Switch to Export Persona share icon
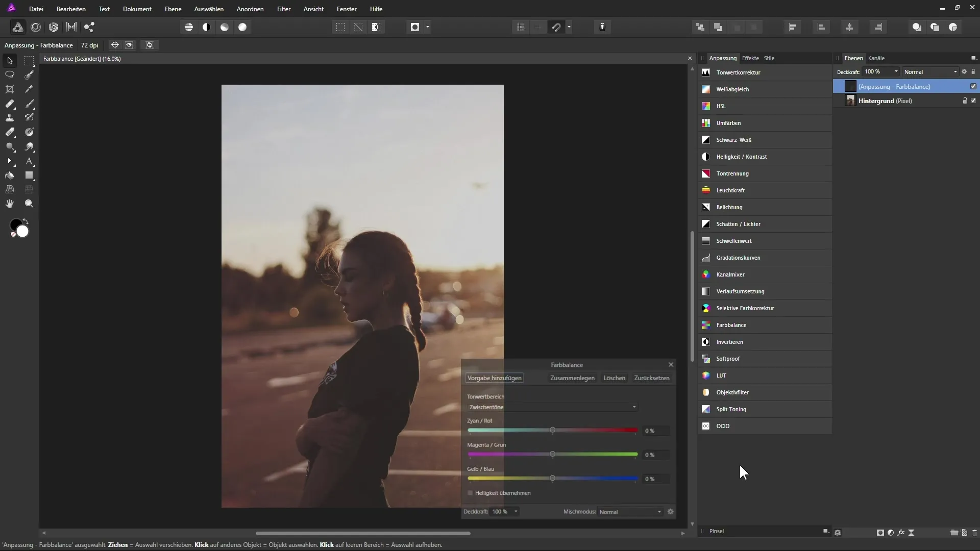980x551 pixels. click(x=89, y=27)
